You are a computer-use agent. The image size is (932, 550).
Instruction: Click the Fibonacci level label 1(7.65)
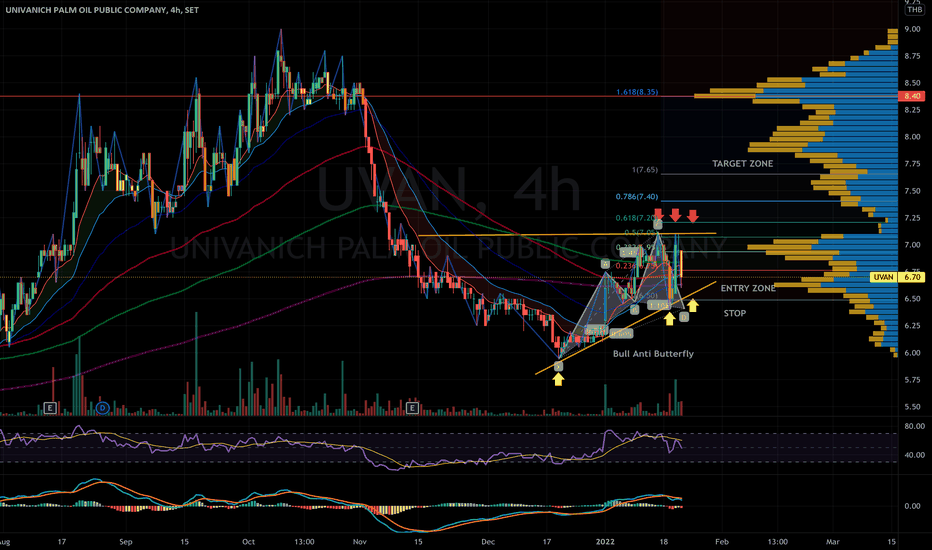(645, 170)
